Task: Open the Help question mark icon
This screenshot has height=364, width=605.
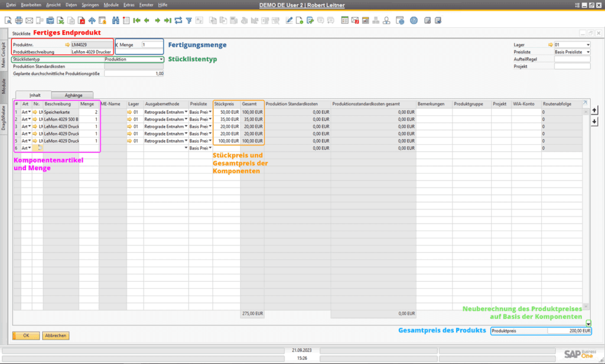Action: [x=414, y=21]
